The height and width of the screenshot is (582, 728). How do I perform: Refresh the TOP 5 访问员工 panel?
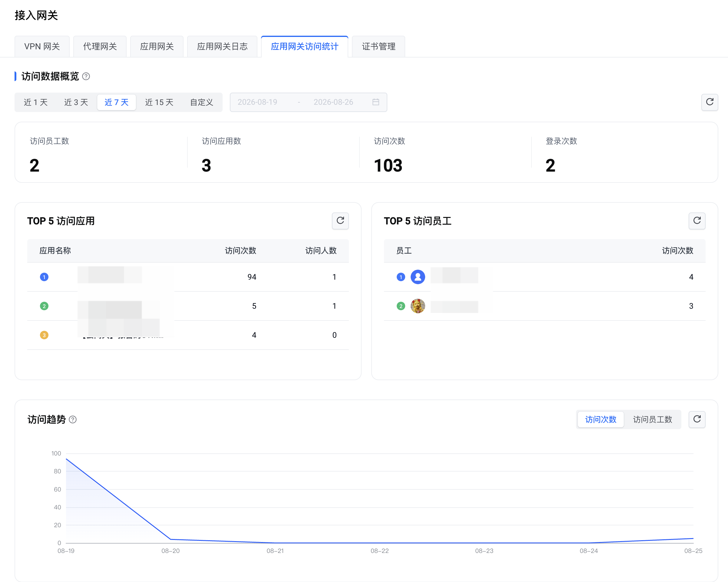point(697,221)
